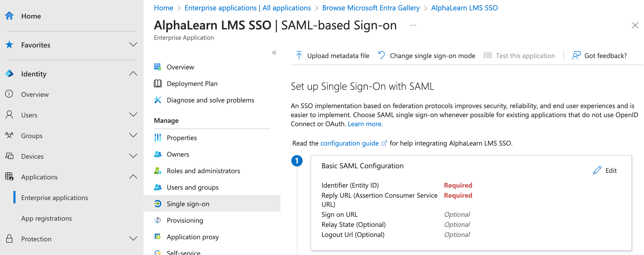Screen dimensions: 644x255
Task: Click the Learn more link
Action: [x=365, y=124]
